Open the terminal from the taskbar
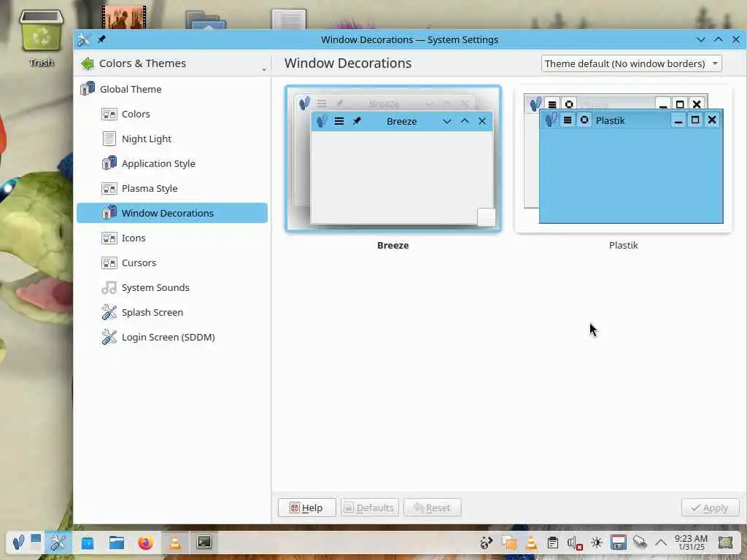747x560 pixels. (204, 542)
